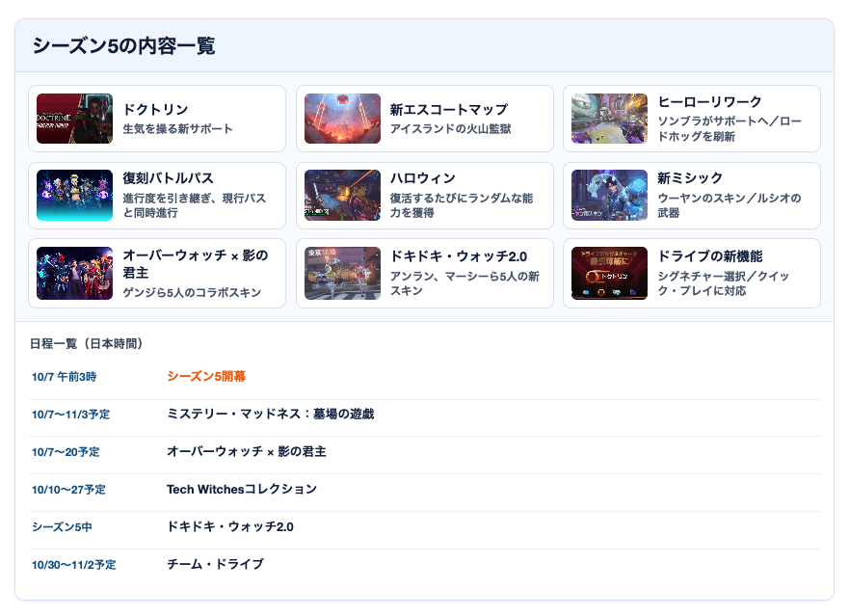Select the ドライブの新機能 card title
Screen dimensions: 849x616
(710, 256)
